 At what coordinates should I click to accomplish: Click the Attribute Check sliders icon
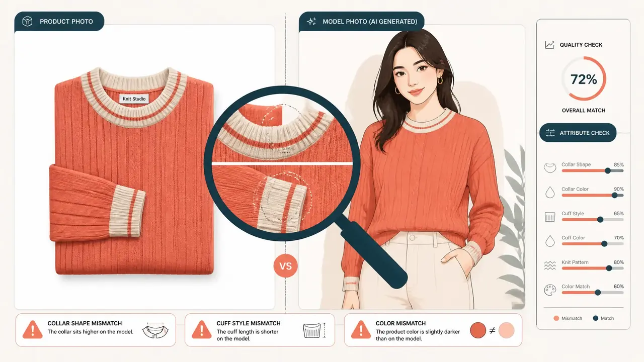click(x=550, y=133)
